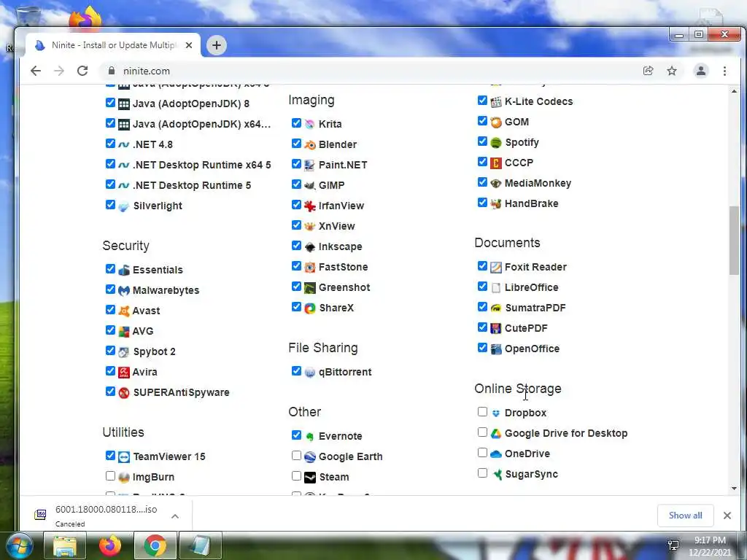
Task: Click the Chrome taskbar button
Action: (155, 546)
